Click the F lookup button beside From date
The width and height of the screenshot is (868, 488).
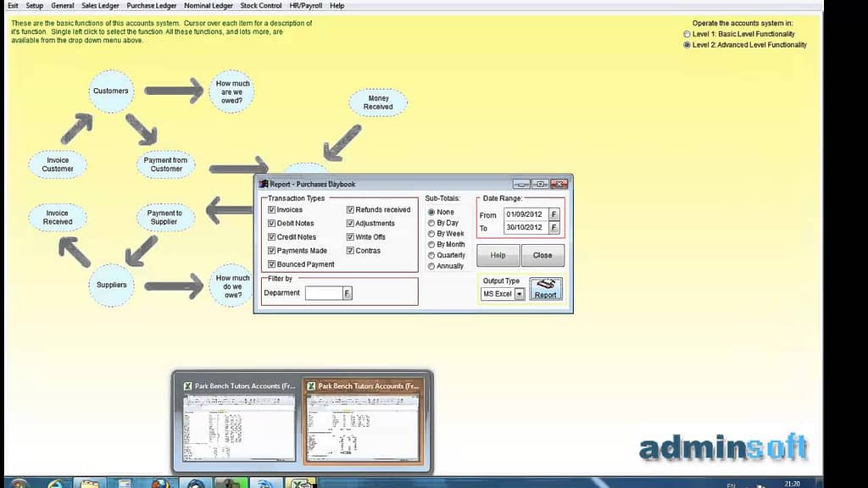[x=554, y=214]
